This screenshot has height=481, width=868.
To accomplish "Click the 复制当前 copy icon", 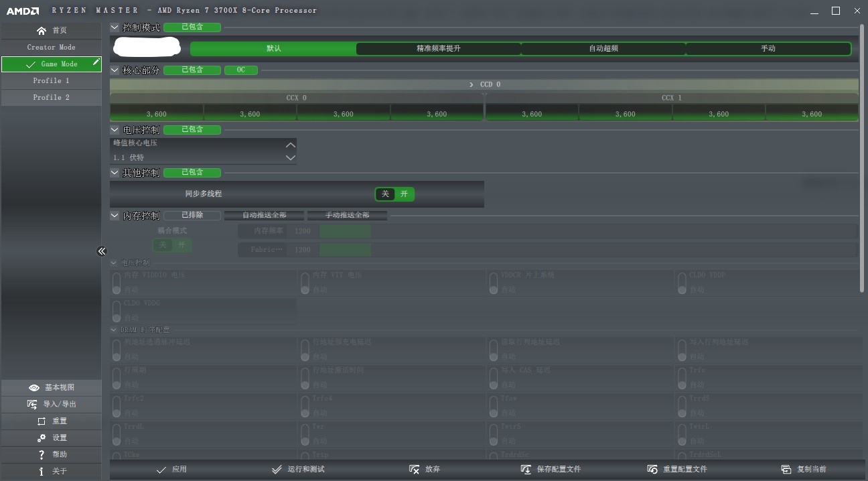I will pos(787,470).
